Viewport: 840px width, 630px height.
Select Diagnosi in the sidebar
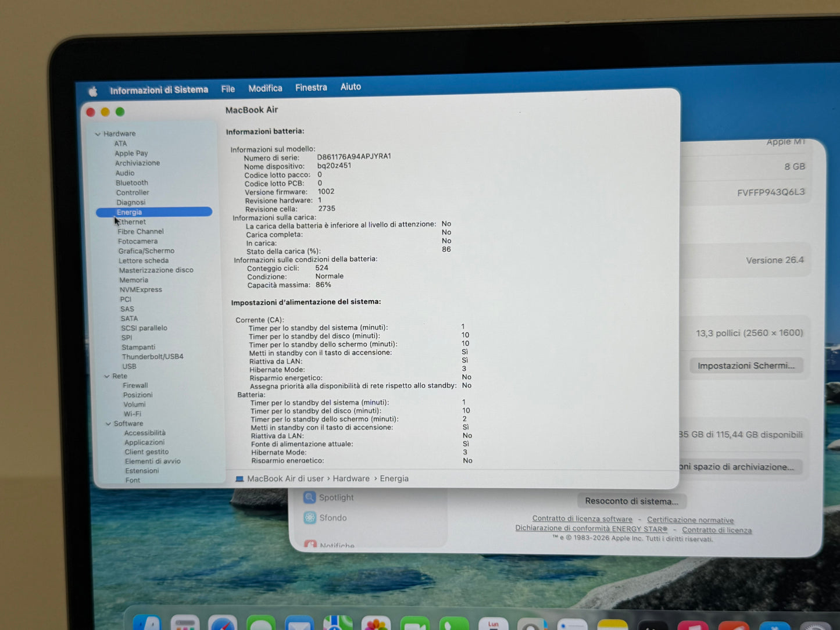pyautogui.click(x=131, y=203)
